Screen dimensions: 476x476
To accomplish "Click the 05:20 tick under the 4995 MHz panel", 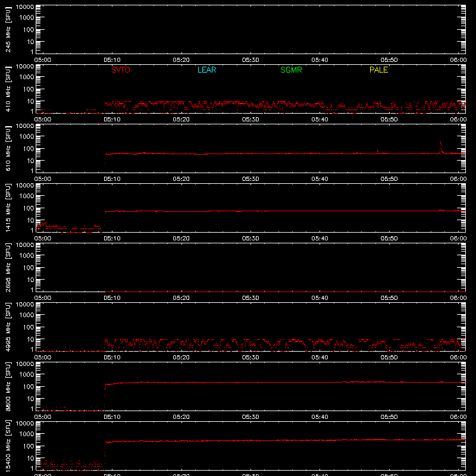I will pos(181,358).
